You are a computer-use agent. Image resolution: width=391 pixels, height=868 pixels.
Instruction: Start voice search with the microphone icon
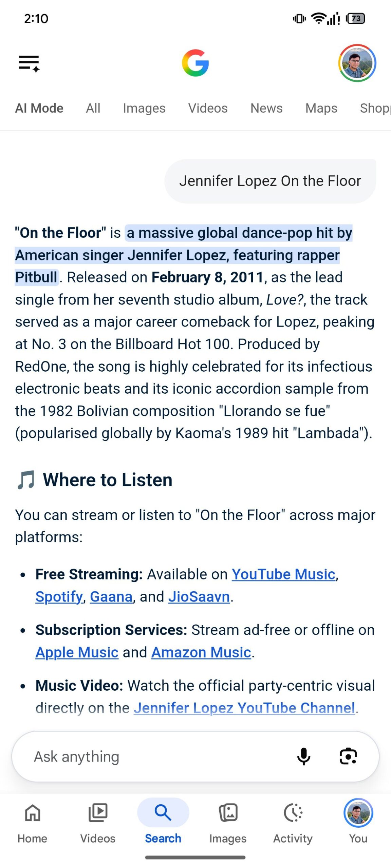click(x=304, y=756)
